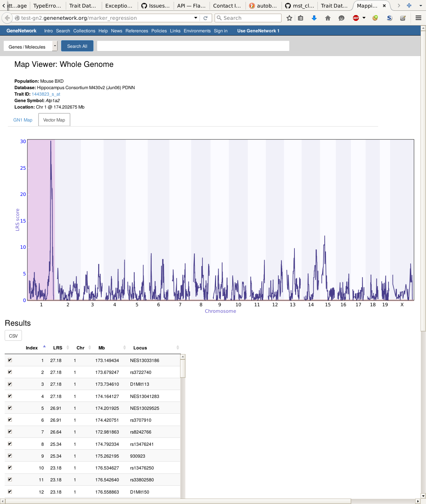Click the GeneNetwork search text field
This screenshot has width=426, height=504.
click(193, 46)
